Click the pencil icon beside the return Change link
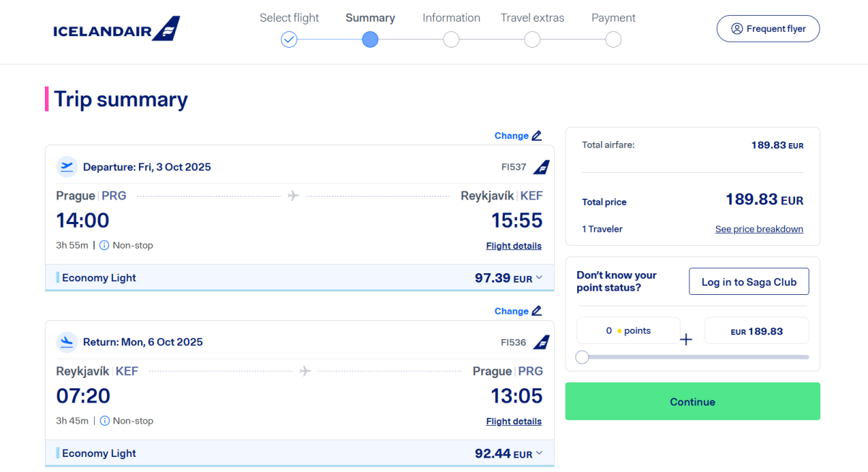The image size is (868, 472). click(537, 312)
